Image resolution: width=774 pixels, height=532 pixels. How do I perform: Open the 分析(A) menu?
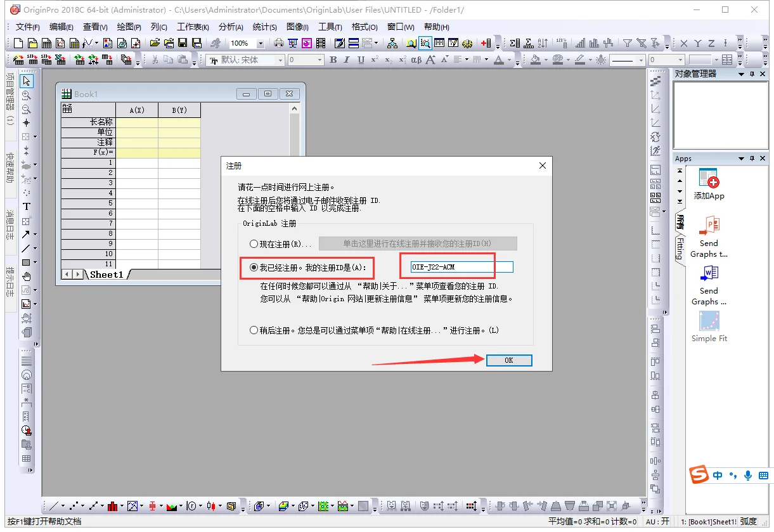tap(231, 27)
